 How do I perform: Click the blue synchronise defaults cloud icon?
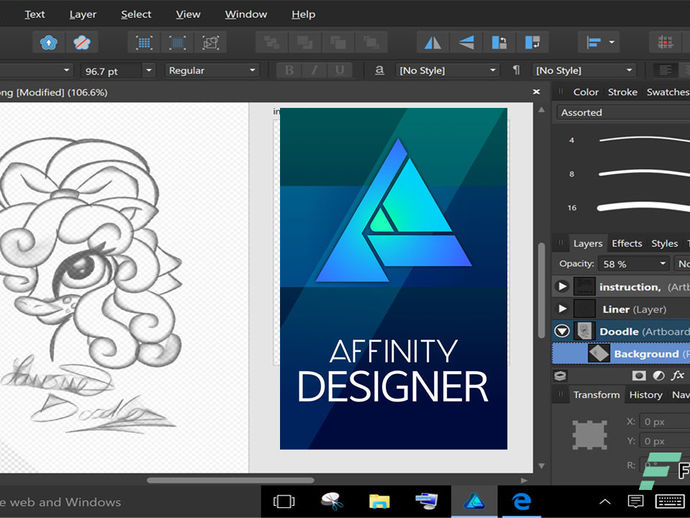point(48,43)
